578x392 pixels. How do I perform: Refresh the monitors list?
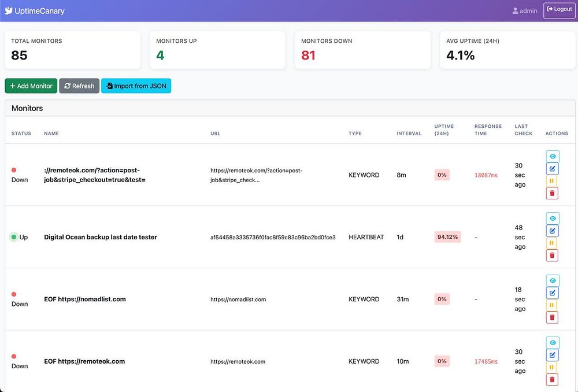(79, 86)
